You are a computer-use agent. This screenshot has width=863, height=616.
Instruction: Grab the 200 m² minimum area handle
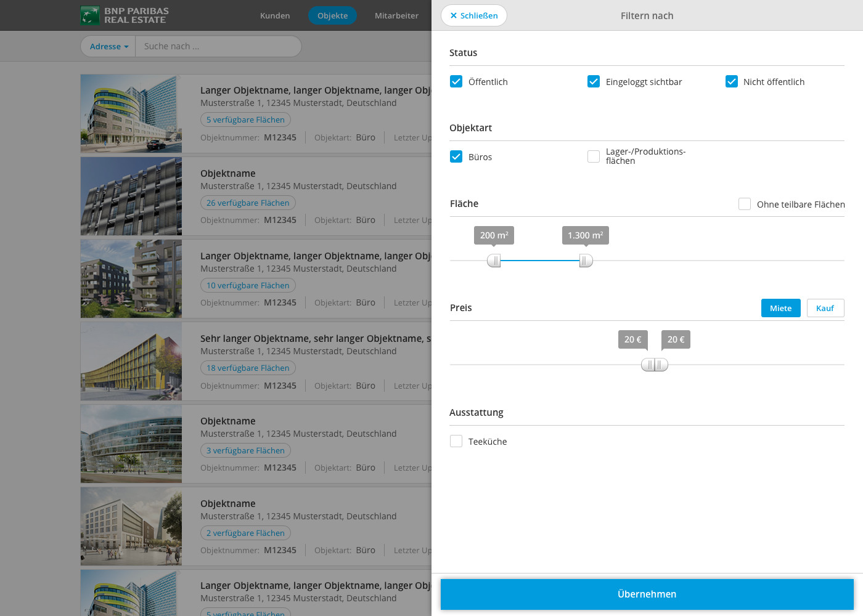pyautogui.click(x=494, y=261)
